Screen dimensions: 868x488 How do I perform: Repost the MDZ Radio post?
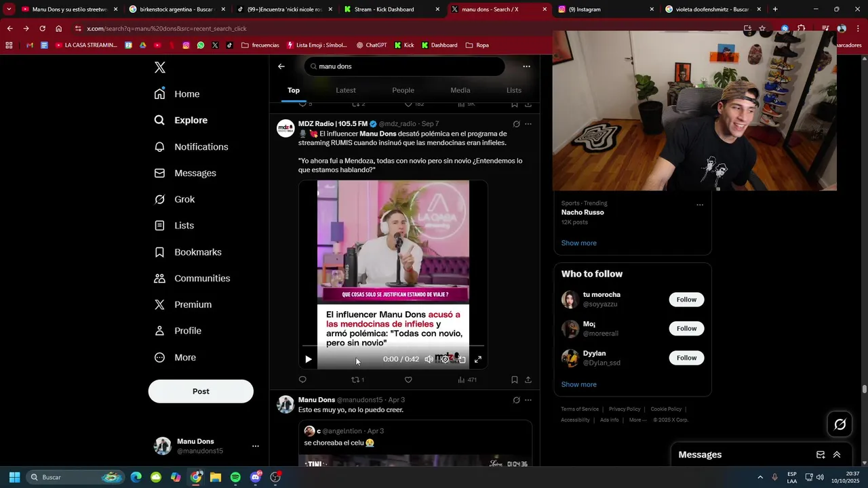click(x=357, y=380)
